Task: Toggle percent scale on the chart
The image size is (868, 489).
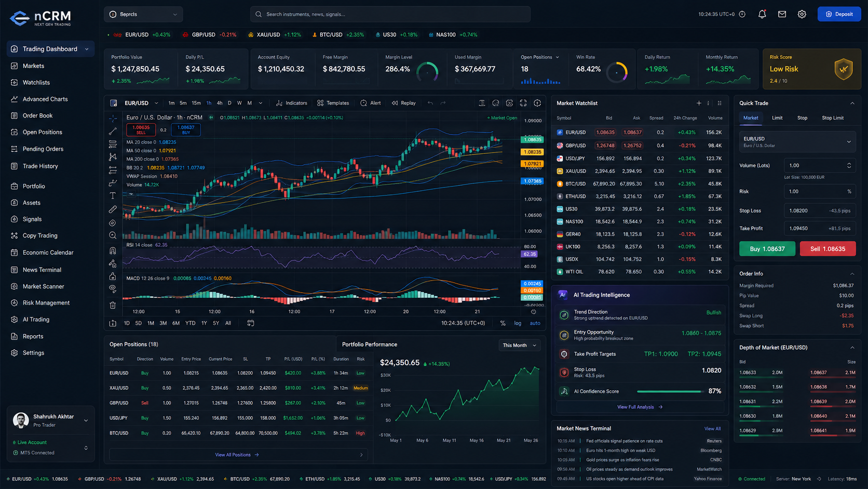Action: click(x=503, y=323)
